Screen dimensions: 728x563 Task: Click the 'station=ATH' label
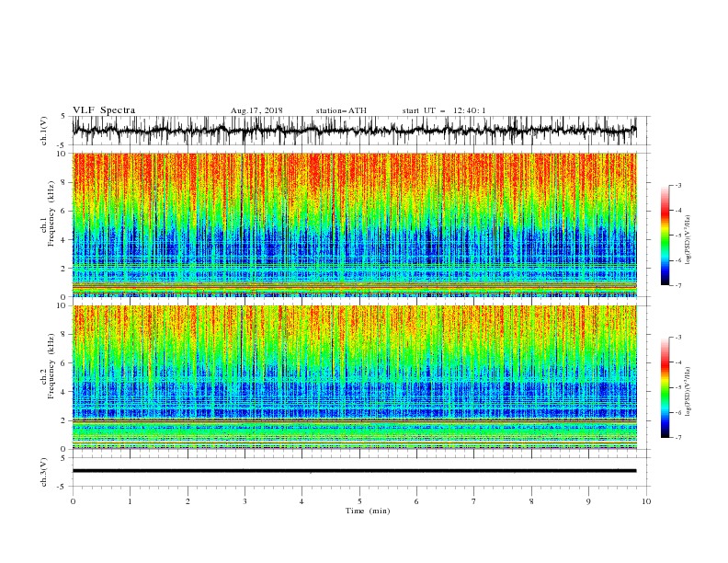[x=341, y=110]
